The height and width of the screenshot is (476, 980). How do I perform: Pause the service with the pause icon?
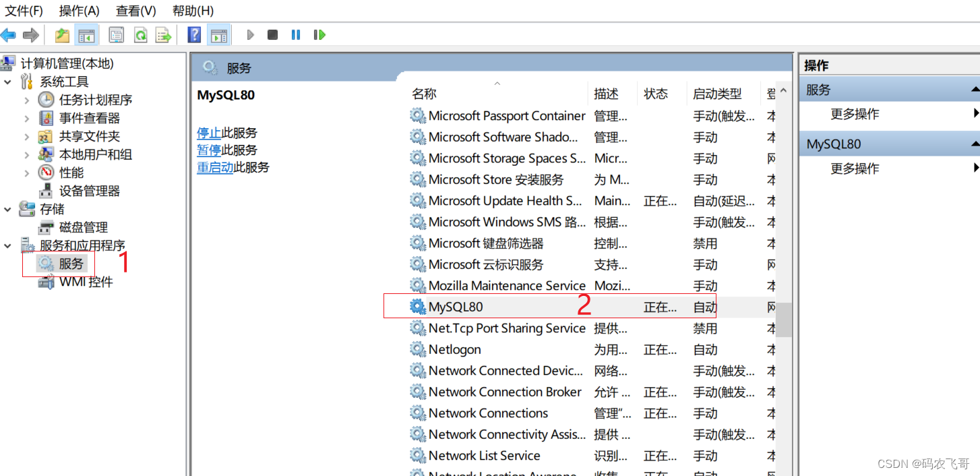coord(295,34)
